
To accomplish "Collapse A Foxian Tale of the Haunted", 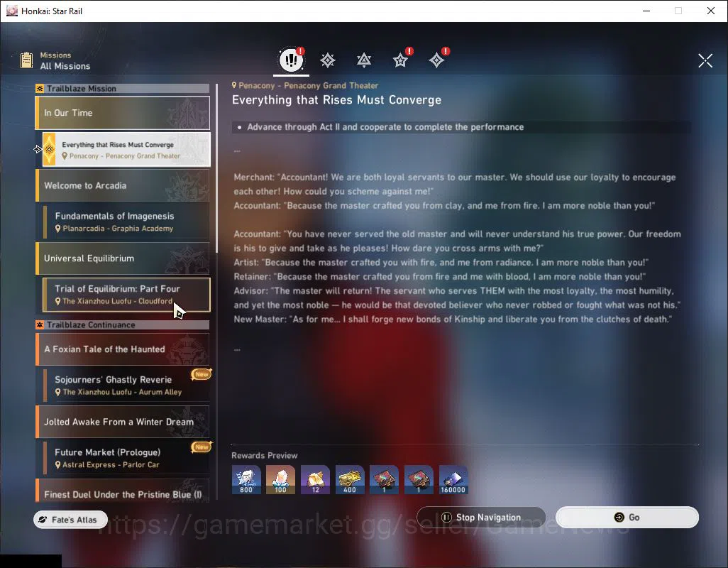I will 123,349.
